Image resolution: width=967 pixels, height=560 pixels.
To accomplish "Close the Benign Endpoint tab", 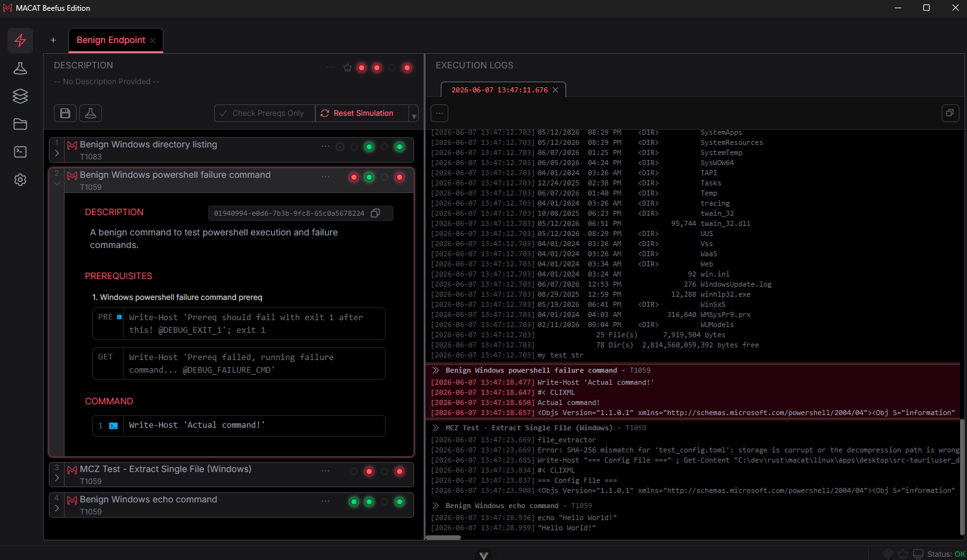I will 153,40.
